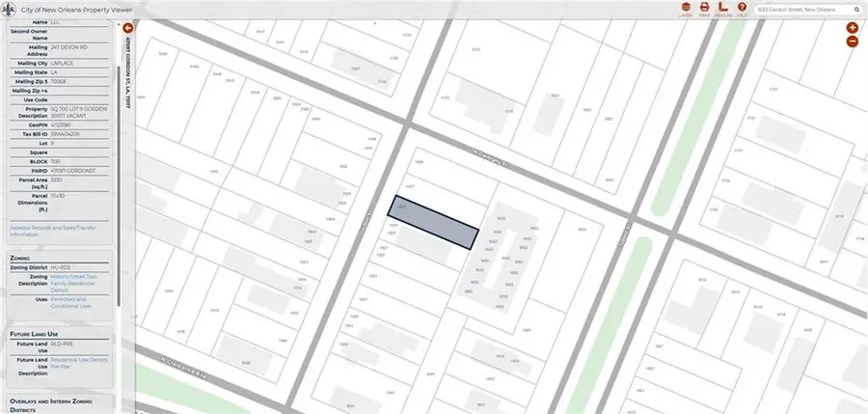Click the Zoning section header
The height and width of the screenshot is (414, 868).
[20, 259]
